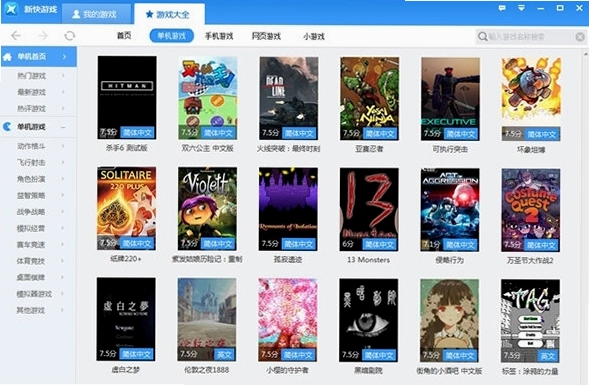Expand the 模拟经营 category arrow
Viewport: 589px width, 385px height.
(x=63, y=228)
